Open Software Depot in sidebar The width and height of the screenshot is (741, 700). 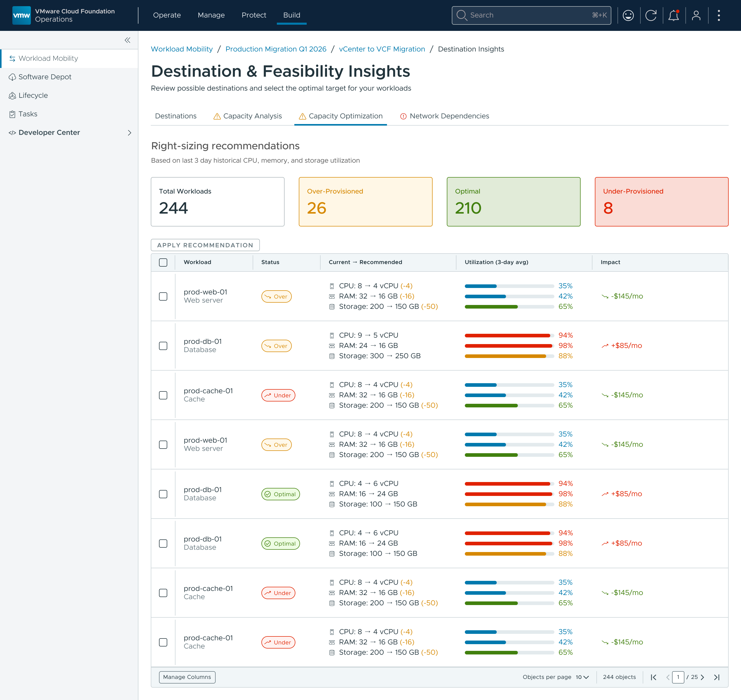point(69,77)
